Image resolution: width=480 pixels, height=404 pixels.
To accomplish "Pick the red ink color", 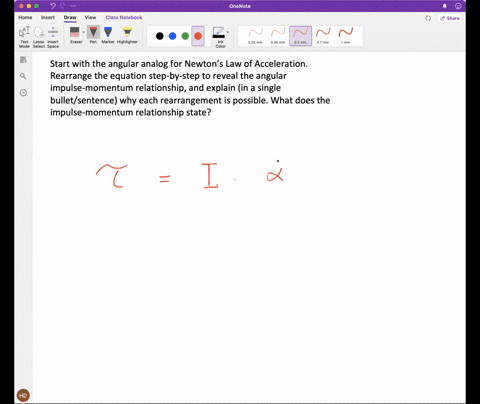I will click(198, 36).
